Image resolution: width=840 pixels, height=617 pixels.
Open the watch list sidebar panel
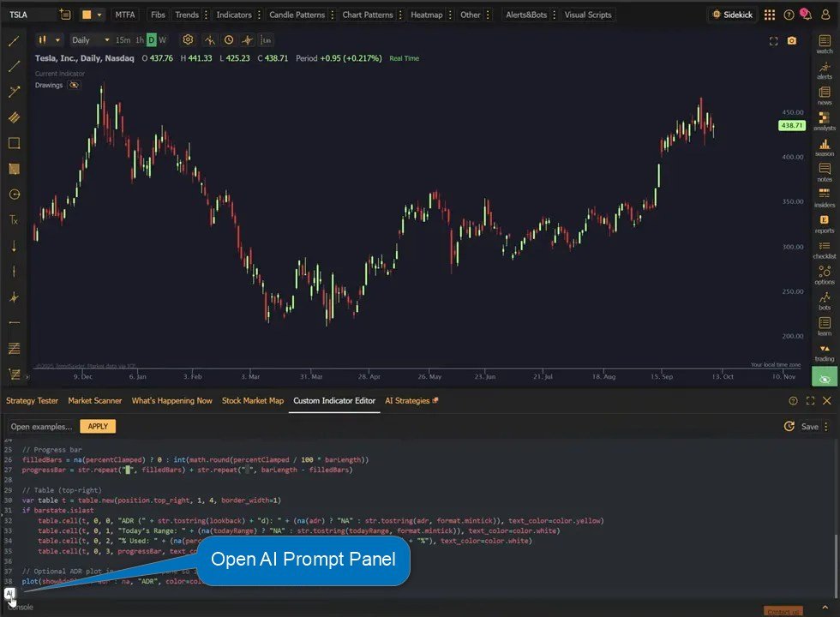pos(825,44)
